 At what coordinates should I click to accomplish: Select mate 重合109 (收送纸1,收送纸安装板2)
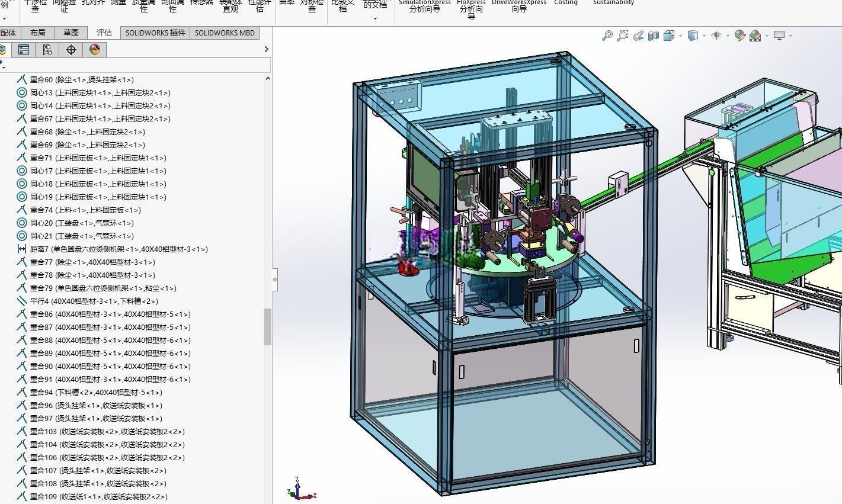pyautogui.click(x=99, y=496)
